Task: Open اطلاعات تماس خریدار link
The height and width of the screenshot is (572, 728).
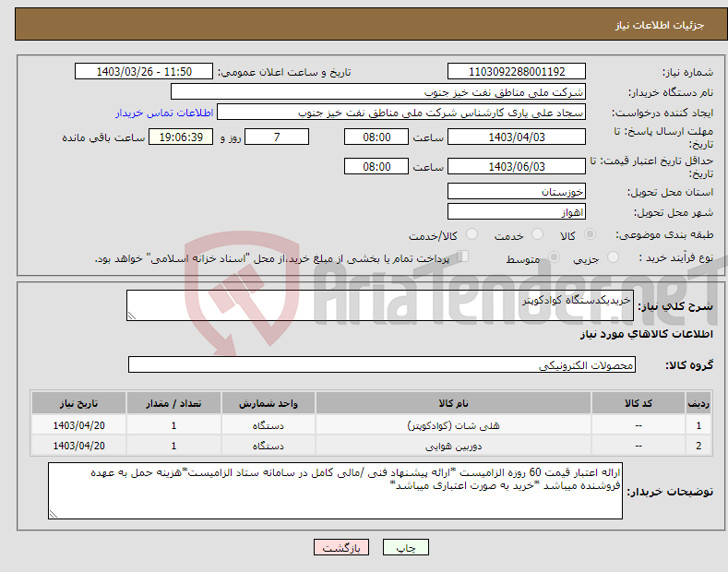Action: (x=164, y=113)
